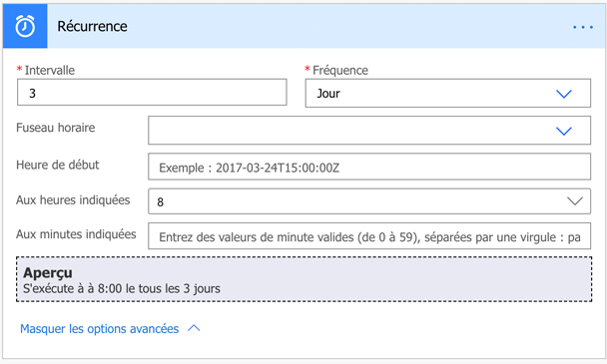Image resolution: width=607 pixels, height=364 pixels.
Task: Expand the Fuseau horaire dropdown
Action: point(369,131)
